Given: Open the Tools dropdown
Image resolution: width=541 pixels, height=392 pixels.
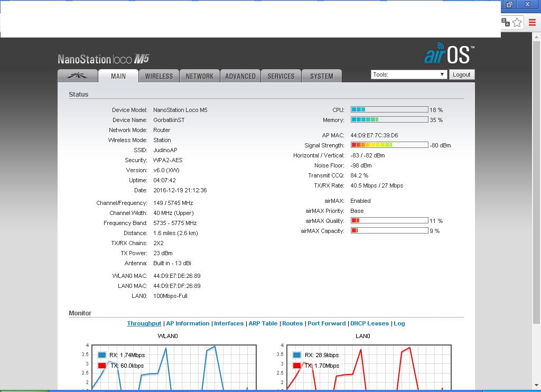Looking at the screenshot, I should [x=409, y=74].
